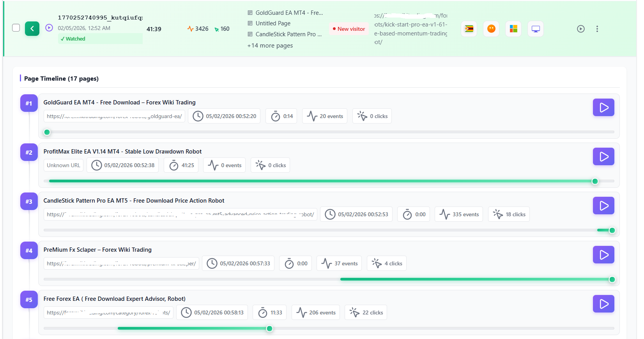Click the 18 clicks stat on page #3
This screenshot has width=644, height=339.
(509, 214)
